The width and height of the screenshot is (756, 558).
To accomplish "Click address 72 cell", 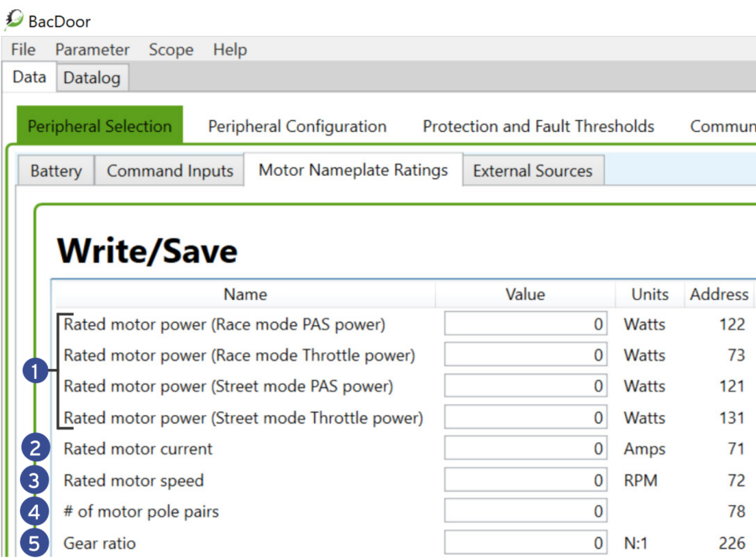I will click(x=736, y=481).
